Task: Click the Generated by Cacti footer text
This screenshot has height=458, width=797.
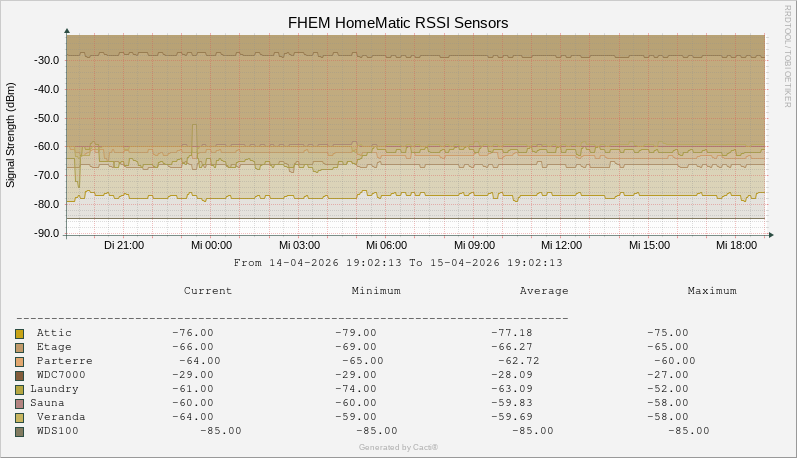Action: 398,447
